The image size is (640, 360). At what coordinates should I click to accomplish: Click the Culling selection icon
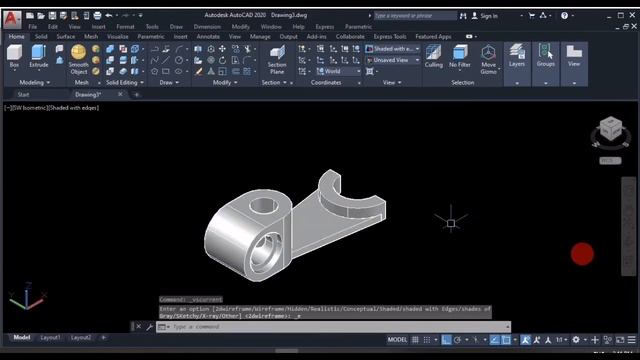coord(433,56)
